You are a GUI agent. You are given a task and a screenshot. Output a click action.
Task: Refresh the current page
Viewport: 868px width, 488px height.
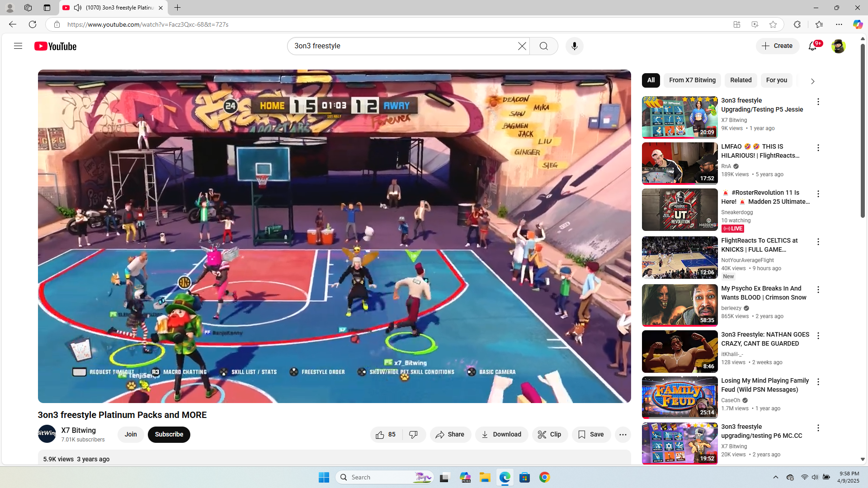(33, 24)
